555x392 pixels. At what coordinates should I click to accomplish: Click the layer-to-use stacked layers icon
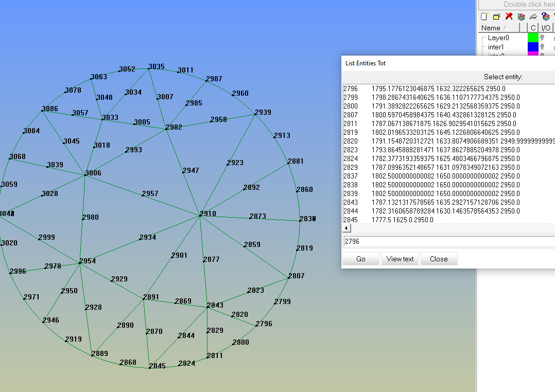521,16
